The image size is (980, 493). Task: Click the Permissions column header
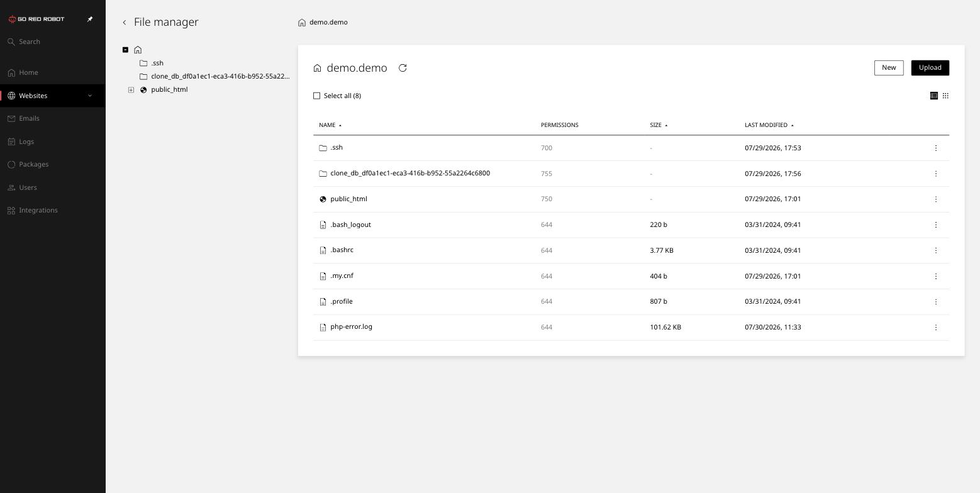[x=559, y=125]
